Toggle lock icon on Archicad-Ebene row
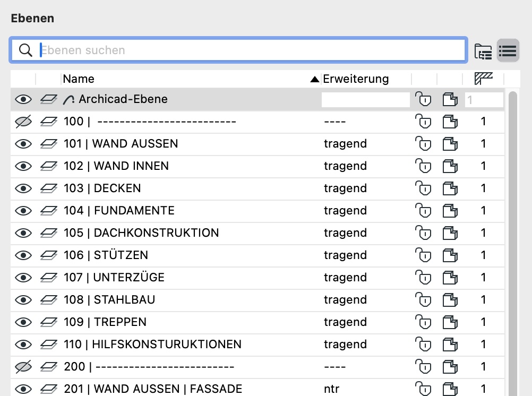This screenshot has height=396, width=532. pyautogui.click(x=423, y=99)
